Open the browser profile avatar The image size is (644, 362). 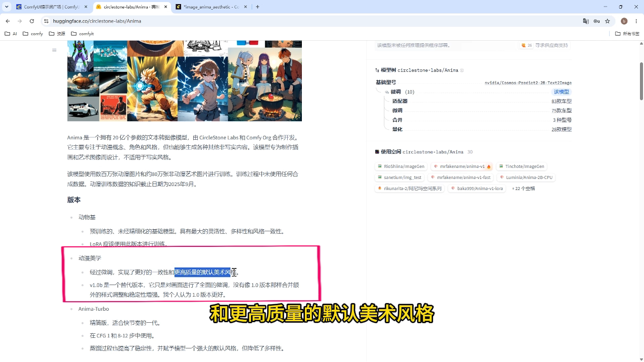tap(624, 21)
